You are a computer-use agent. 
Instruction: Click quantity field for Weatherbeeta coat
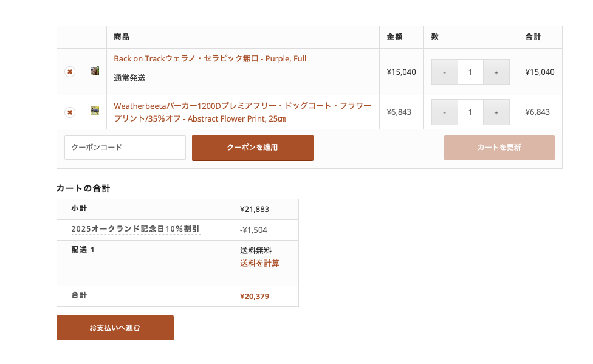(470, 112)
